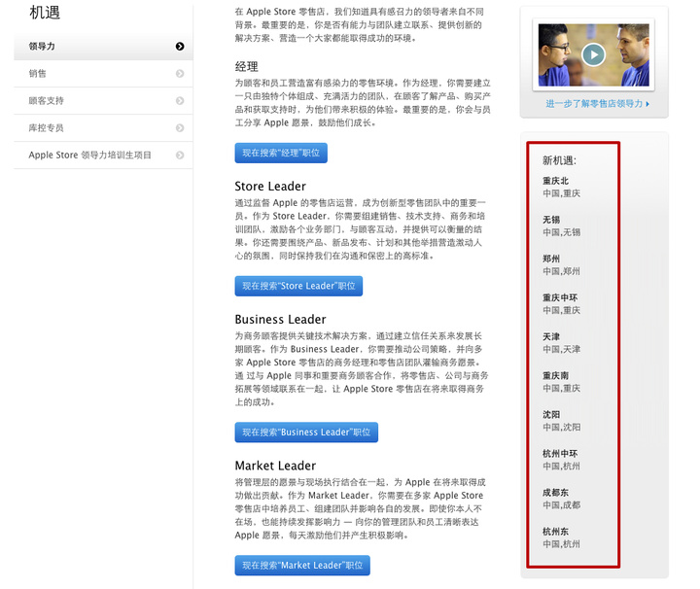The height and width of the screenshot is (589, 700).
Task: Open the 销售 sidebar menu item
Action: click(38, 74)
